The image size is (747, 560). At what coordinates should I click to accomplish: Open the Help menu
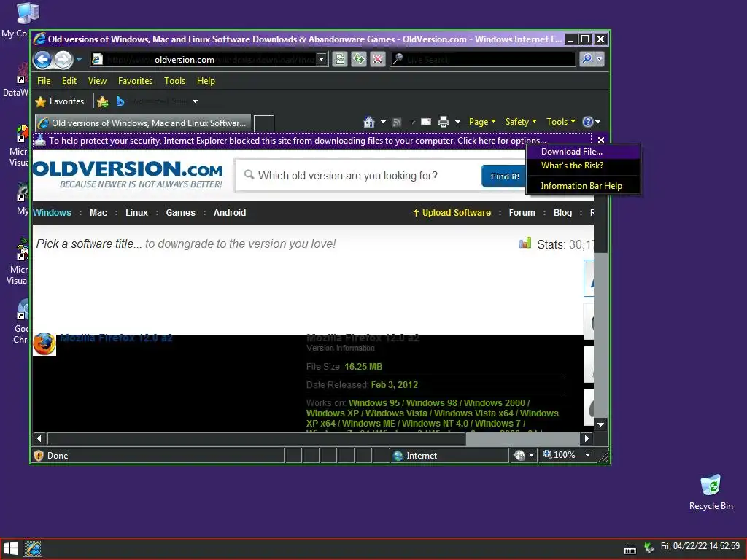(x=206, y=81)
